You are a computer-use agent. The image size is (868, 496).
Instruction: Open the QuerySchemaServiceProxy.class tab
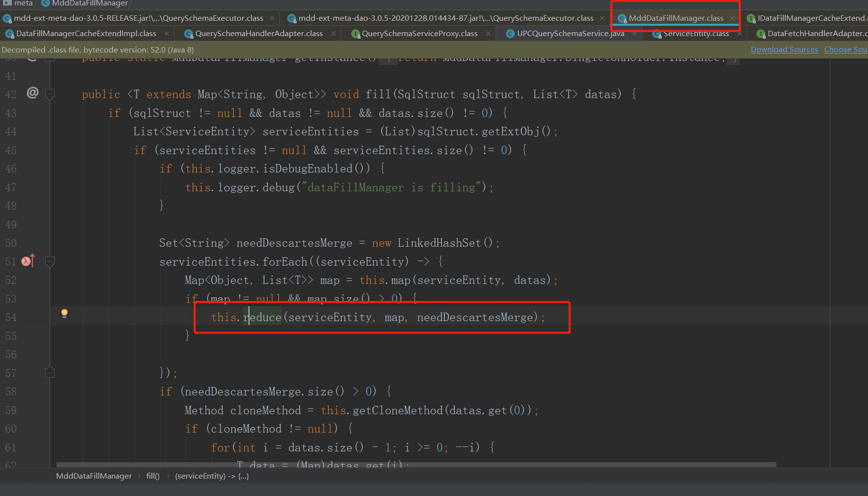point(420,34)
